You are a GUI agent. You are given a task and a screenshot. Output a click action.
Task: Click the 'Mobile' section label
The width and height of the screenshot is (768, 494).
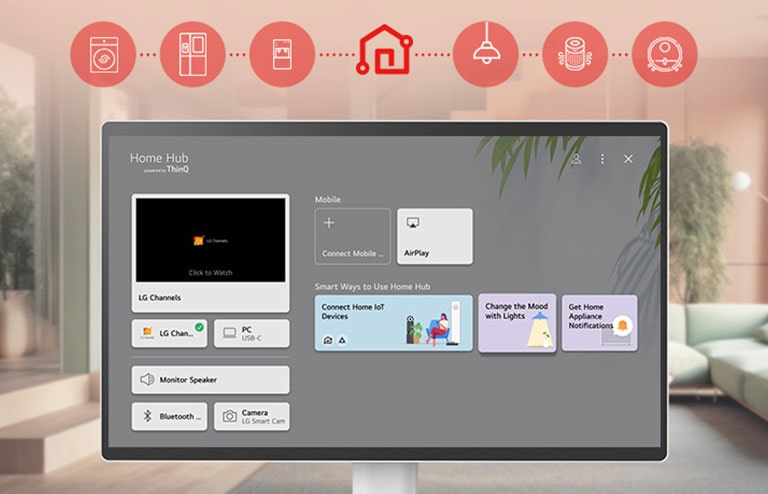pos(328,199)
